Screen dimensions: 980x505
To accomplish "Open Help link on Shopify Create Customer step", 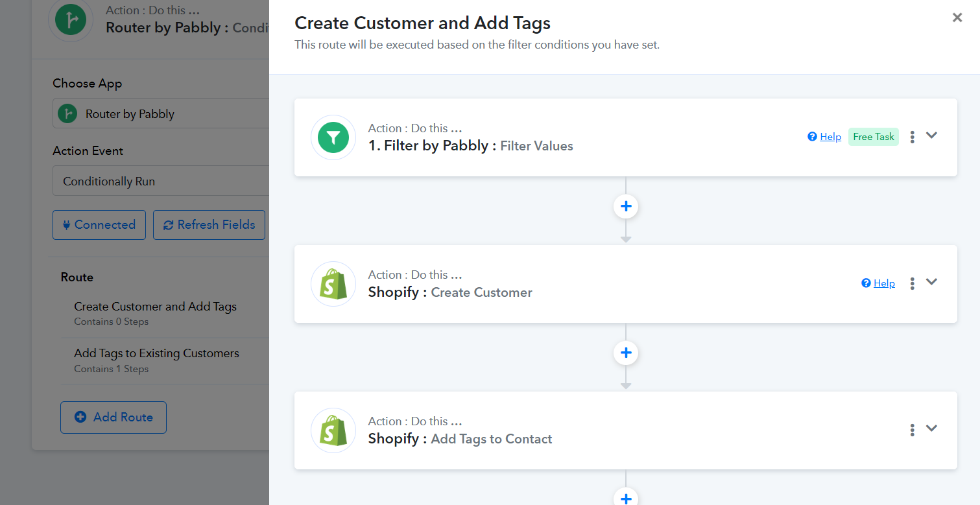I will coord(878,283).
